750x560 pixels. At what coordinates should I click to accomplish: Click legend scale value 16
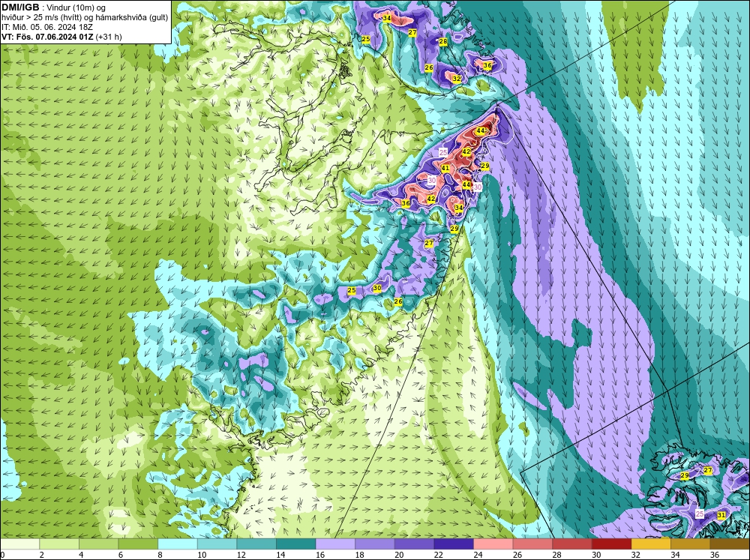[x=319, y=555]
